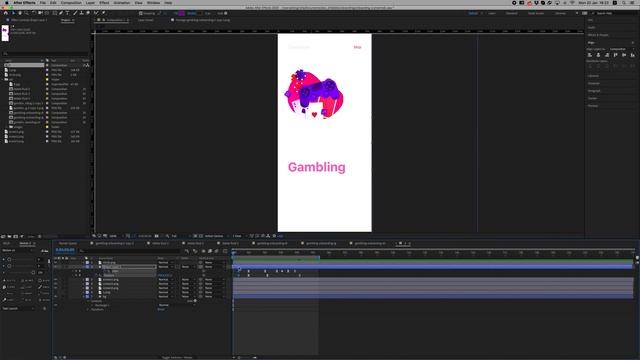Open the Align Layers to dropdown
The height and width of the screenshot is (360, 640).
click(x=622, y=49)
